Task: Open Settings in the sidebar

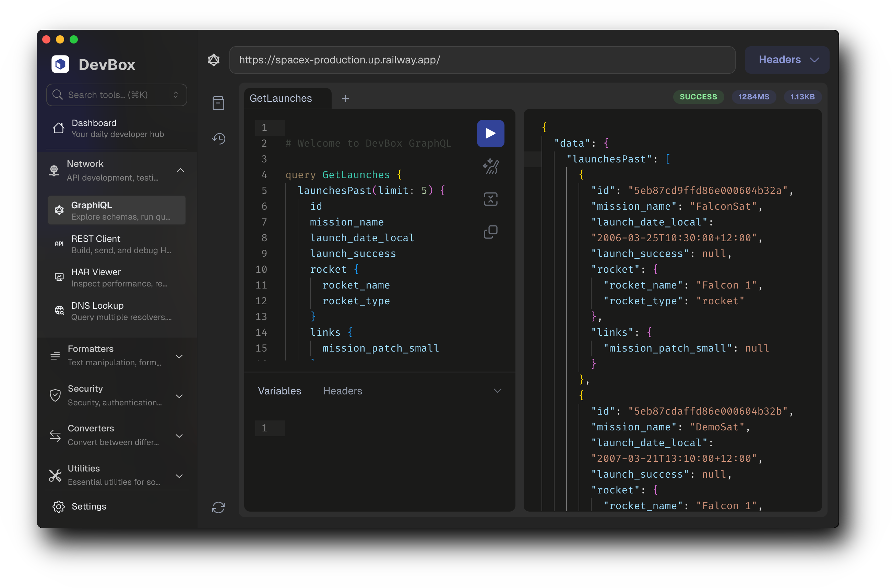Action: point(88,506)
